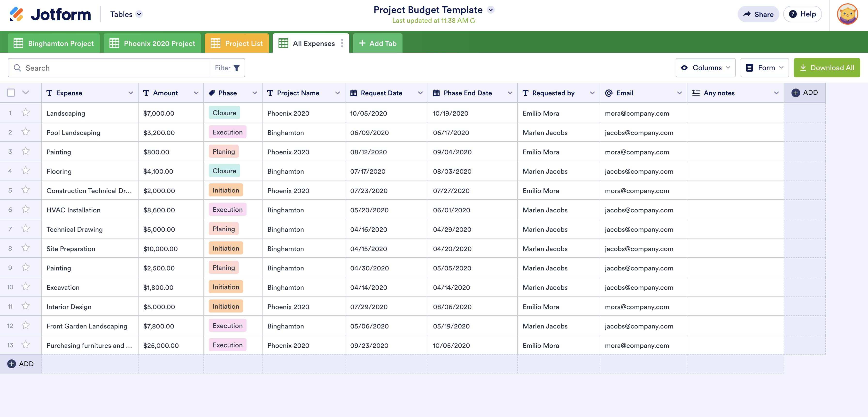Click the Share button
The height and width of the screenshot is (417, 868).
[758, 14]
